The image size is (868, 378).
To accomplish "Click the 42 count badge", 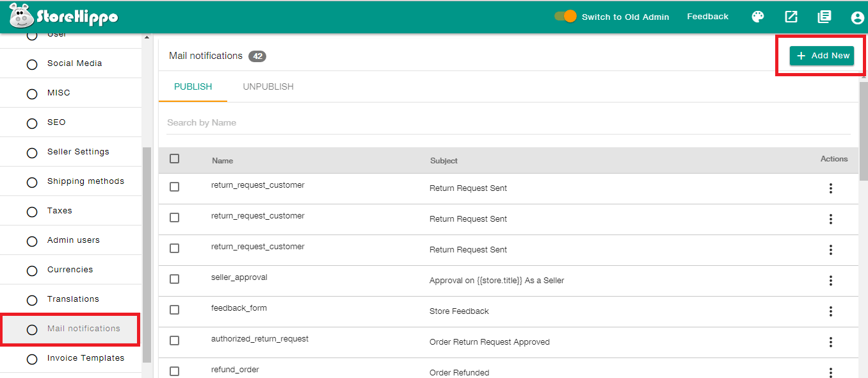I will click(257, 56).
